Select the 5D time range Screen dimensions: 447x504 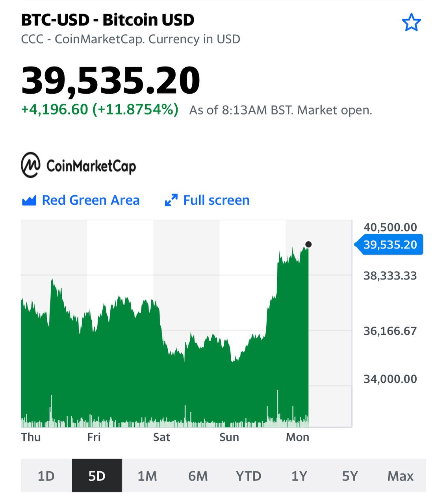coord(97,476)
